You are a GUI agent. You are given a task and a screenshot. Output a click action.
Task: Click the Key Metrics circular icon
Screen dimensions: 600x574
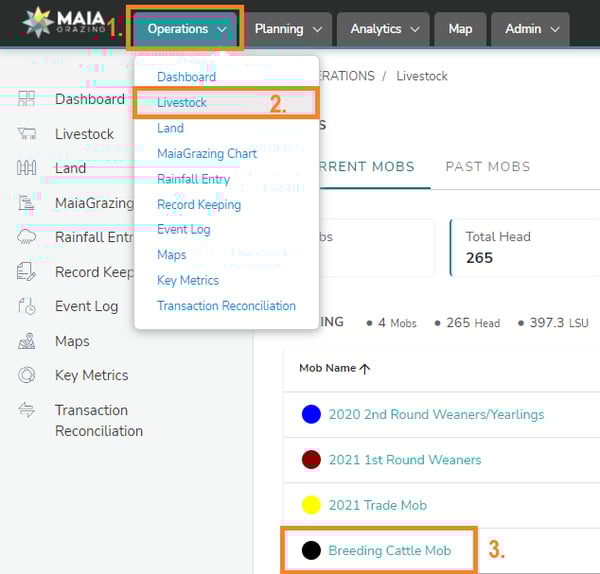click(27, 375)
